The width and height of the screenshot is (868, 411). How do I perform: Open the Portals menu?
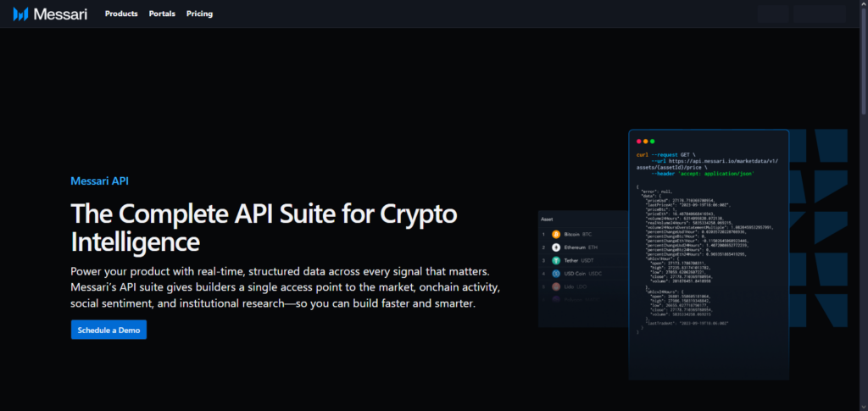click(x=162, y=14)
